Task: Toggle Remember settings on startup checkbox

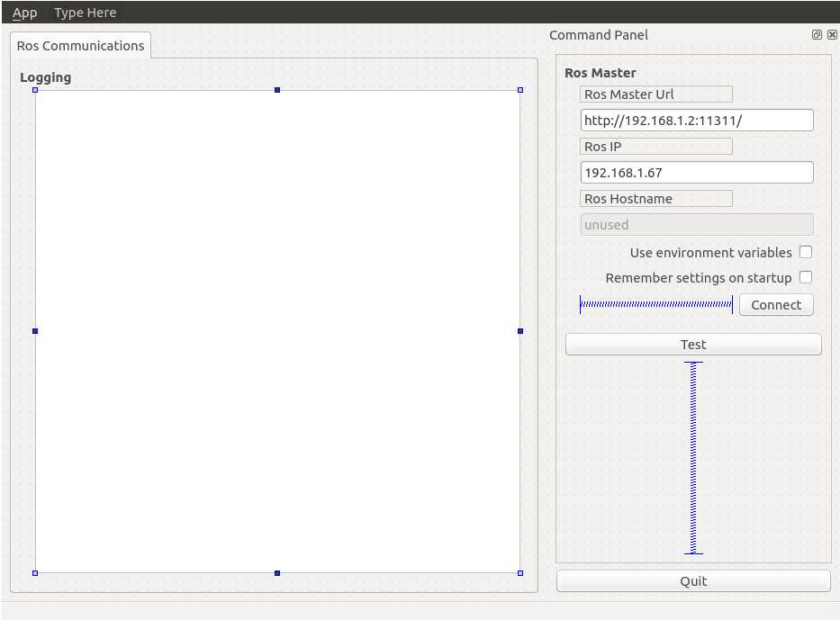Action: tap(806, 277)
